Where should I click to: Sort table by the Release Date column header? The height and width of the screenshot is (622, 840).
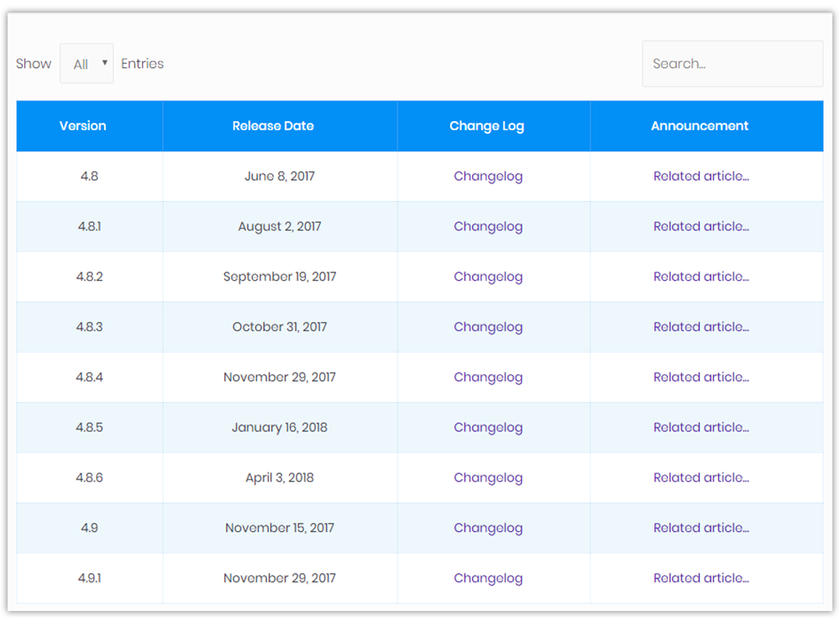point(273,125)
